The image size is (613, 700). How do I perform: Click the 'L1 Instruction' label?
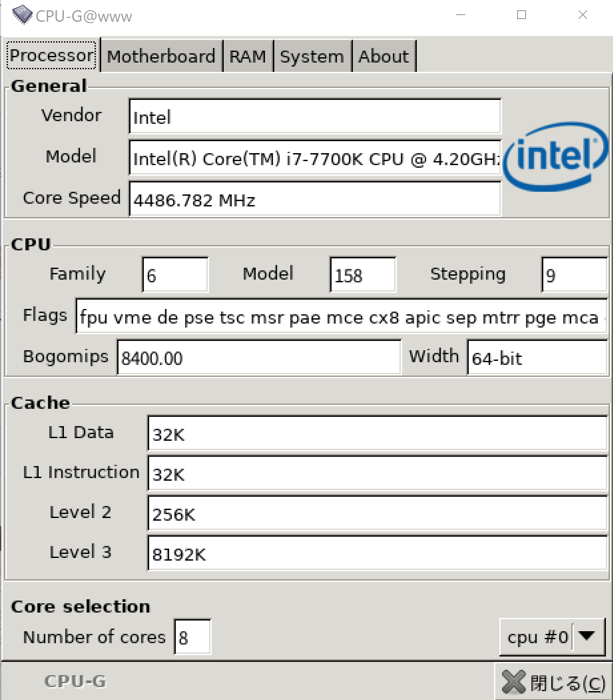[x=81, y=472]
